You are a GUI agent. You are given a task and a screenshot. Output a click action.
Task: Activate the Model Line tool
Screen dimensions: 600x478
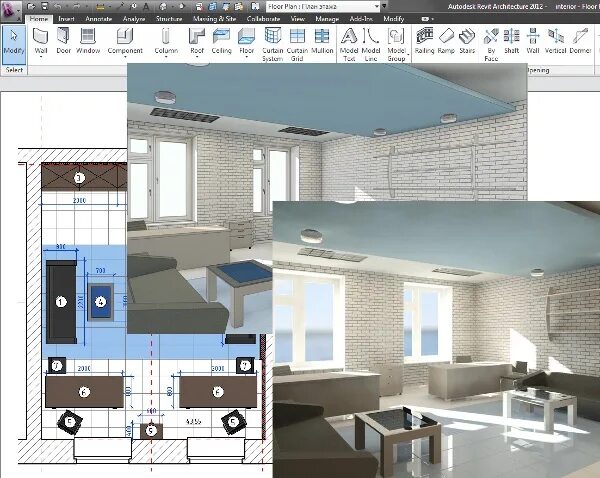tap(370, 44)
